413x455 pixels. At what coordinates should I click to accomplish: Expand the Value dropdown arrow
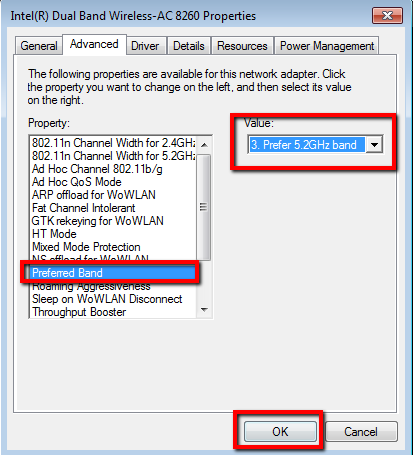[x=374, y=145]
